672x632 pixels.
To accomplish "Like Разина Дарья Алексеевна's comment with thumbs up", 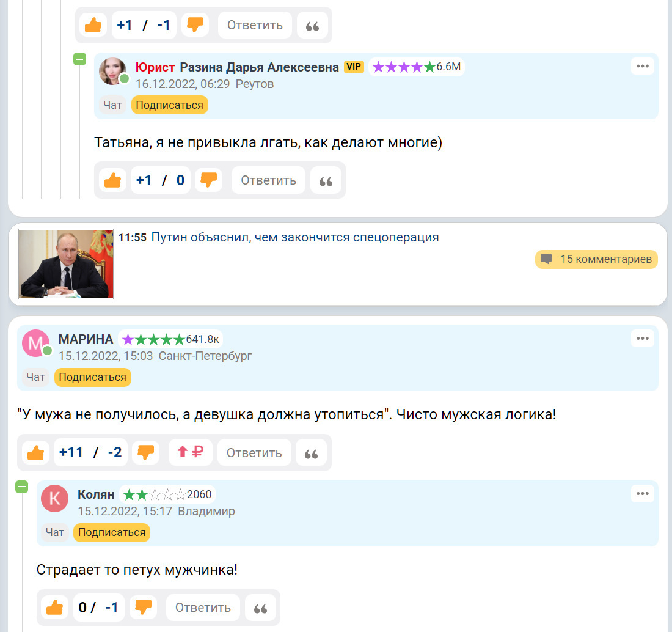I will tap(113, 180).
